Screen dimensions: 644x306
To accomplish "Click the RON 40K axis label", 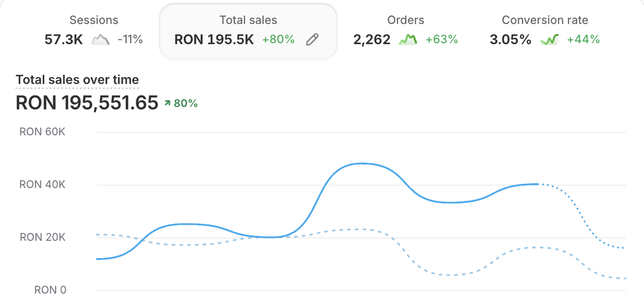I will tap(43, 184).
